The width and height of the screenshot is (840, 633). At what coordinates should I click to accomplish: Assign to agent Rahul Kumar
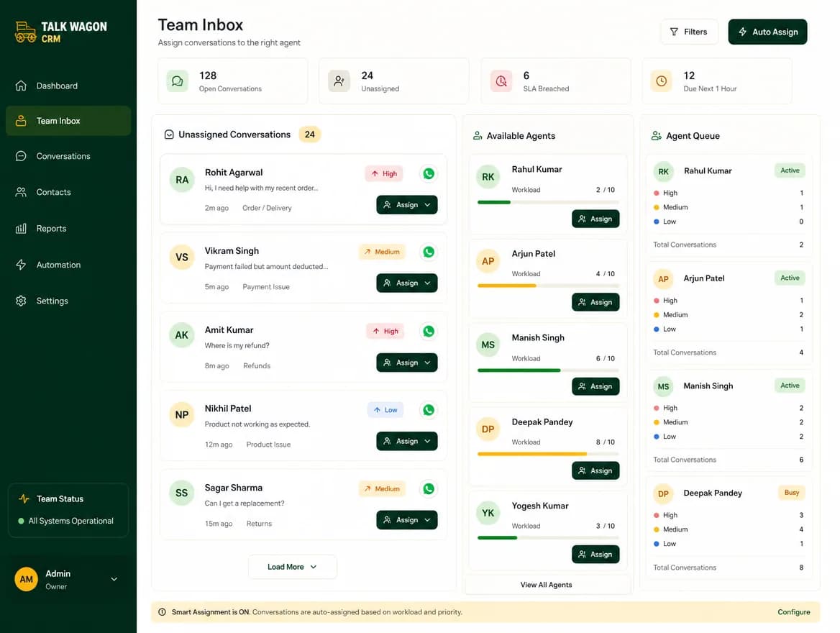point(595,219)
